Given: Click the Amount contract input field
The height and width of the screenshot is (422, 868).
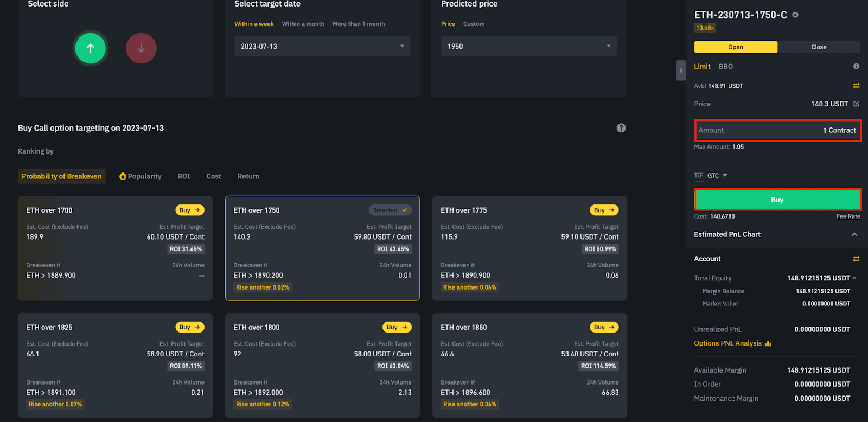Looking at the screenshot, I should coord(777,130).
